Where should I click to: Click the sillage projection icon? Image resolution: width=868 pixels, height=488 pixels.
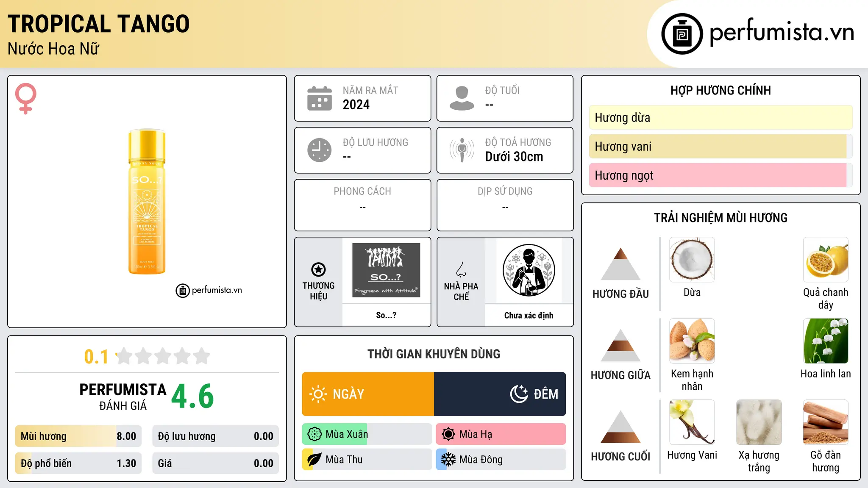[x=462, y=150]
